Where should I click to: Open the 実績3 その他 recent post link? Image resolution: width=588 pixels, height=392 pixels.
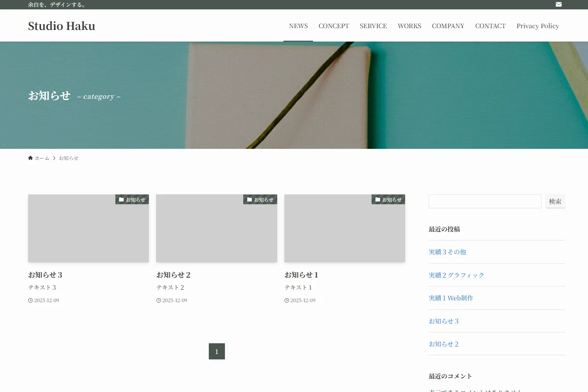[447, 252]
